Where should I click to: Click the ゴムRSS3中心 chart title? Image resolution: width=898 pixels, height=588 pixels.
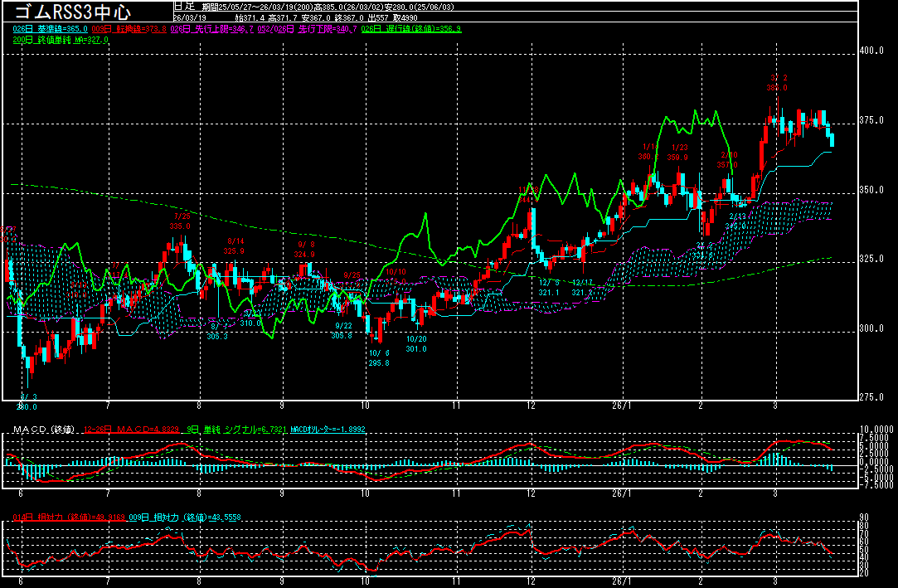pos(72,12)
